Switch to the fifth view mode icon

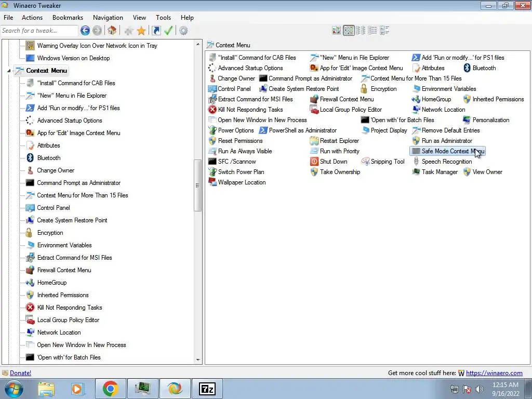384,31
